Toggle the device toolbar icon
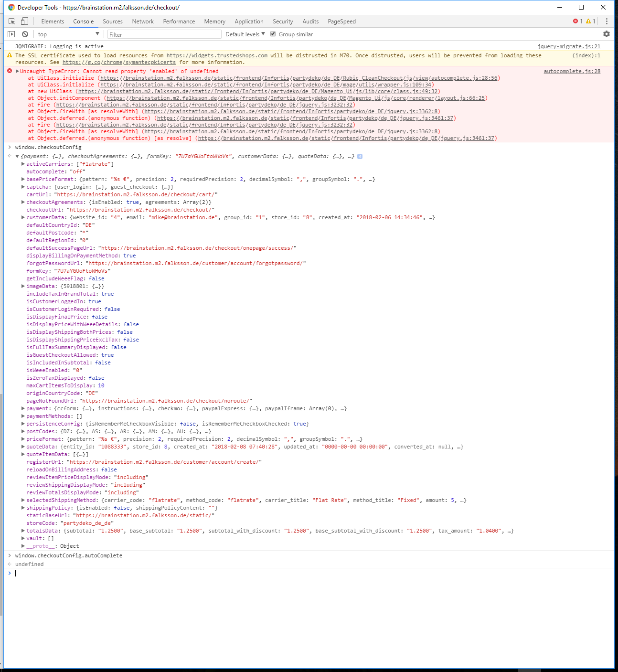 [x=24, y=21]
